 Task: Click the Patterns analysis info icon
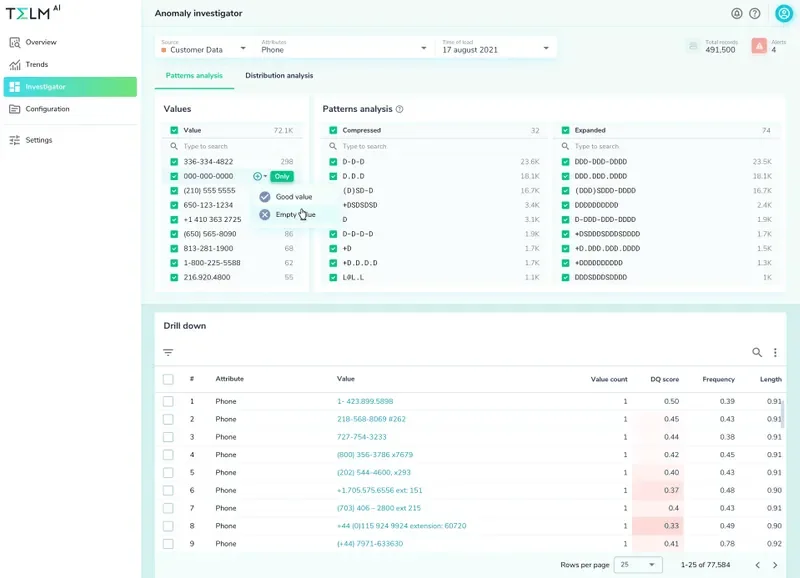click(400, 109)
